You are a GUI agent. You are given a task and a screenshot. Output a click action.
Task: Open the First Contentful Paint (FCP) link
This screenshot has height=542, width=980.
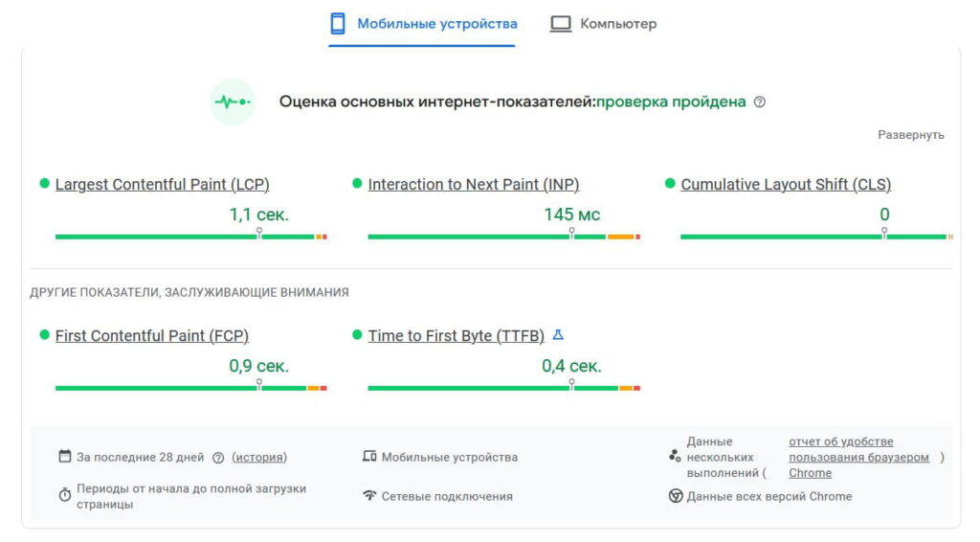point(151,336)
